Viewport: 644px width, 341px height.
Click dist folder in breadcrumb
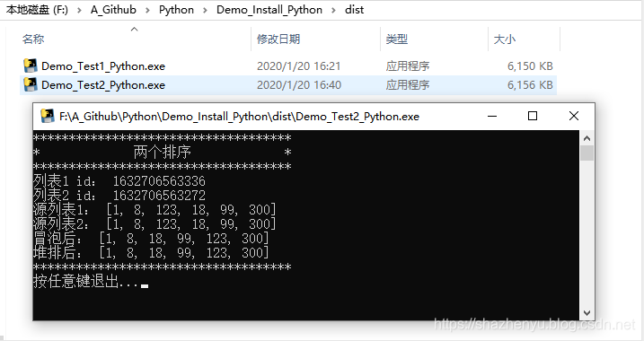pyautogui.click(x=354, y=10)
